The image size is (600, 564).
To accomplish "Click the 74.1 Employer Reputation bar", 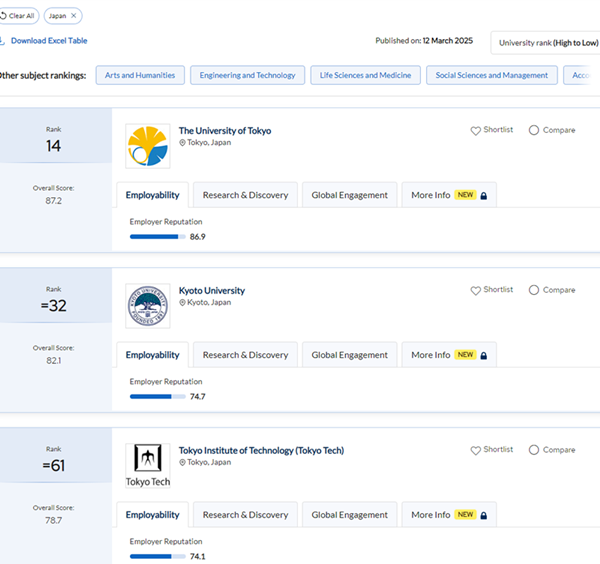I will click(x=158, y=557).
